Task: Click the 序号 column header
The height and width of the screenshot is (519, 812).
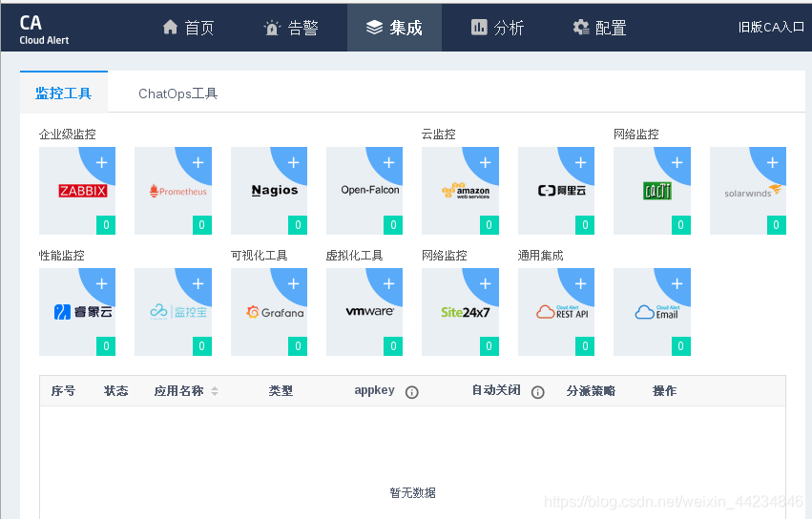Action: 63,391
